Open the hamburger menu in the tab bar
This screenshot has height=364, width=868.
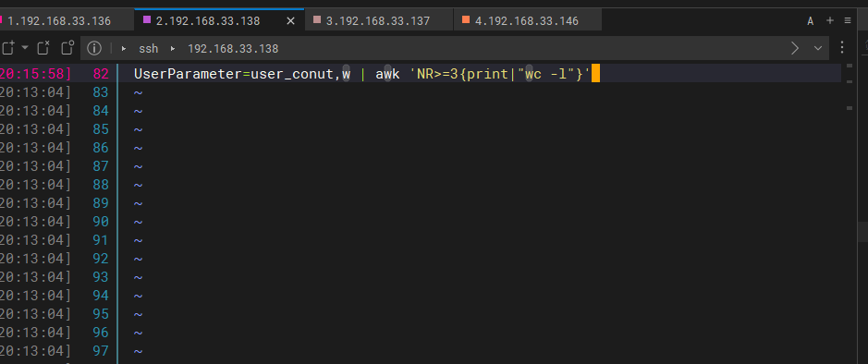pos(848,20)
